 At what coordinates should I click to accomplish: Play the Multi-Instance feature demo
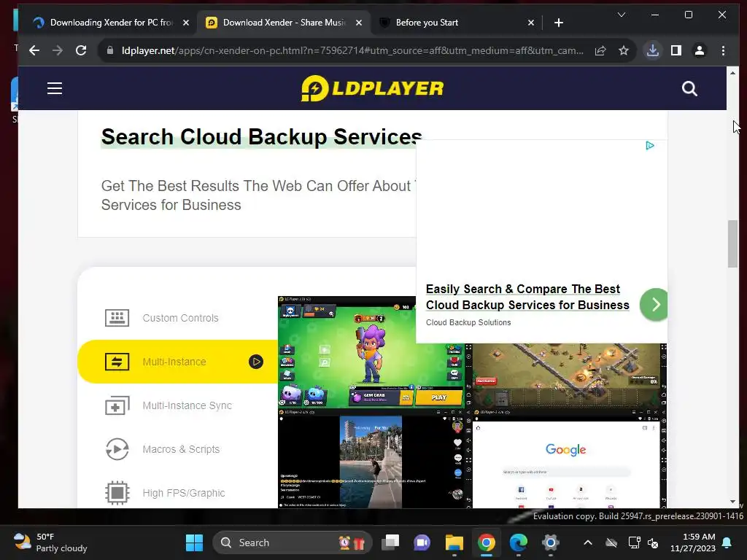[256, 362]
